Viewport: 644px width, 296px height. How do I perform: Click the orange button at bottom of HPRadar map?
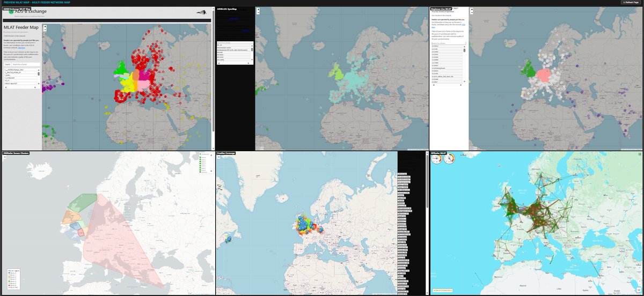tap(443, 291)
